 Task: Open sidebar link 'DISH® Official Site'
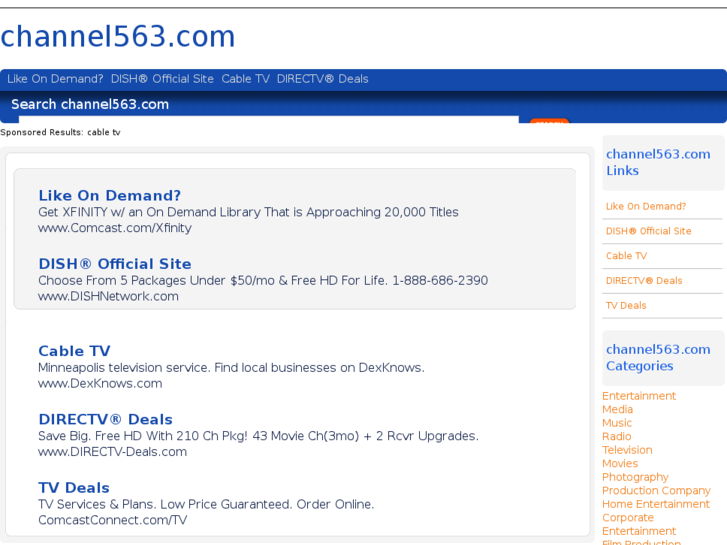(x=649, y=231)
